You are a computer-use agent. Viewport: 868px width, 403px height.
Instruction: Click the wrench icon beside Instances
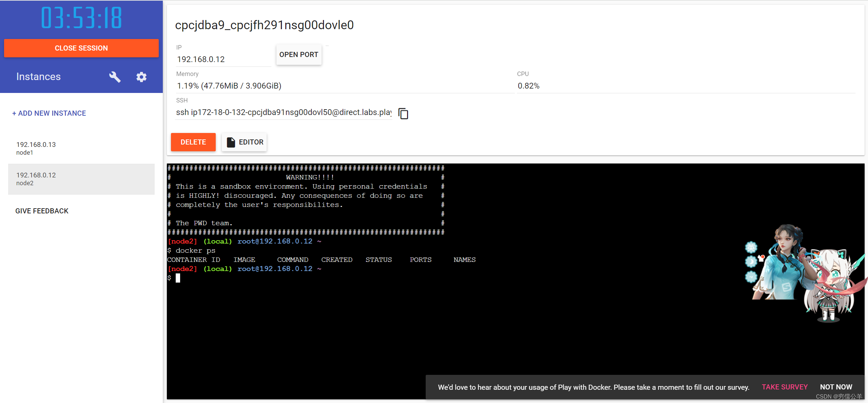click(115, 77)
